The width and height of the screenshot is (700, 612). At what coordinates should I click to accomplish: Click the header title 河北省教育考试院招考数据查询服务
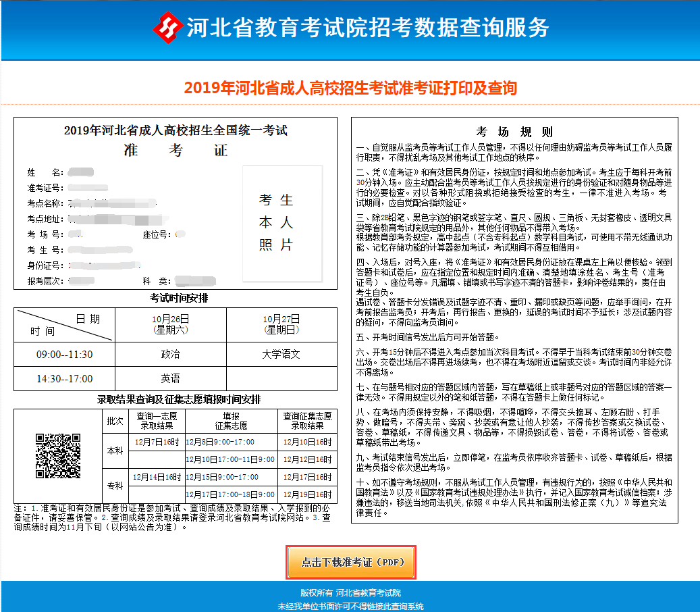click(x=368, y=27)
